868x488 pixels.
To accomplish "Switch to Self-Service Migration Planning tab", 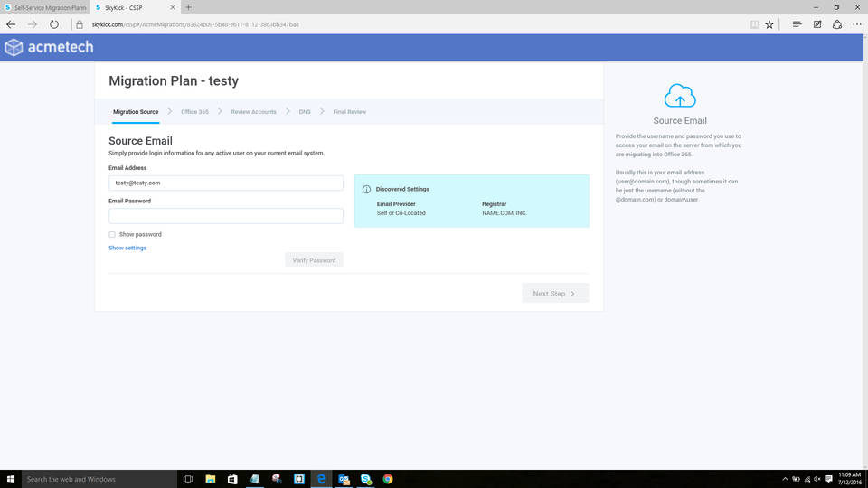I will pos(45,7).
